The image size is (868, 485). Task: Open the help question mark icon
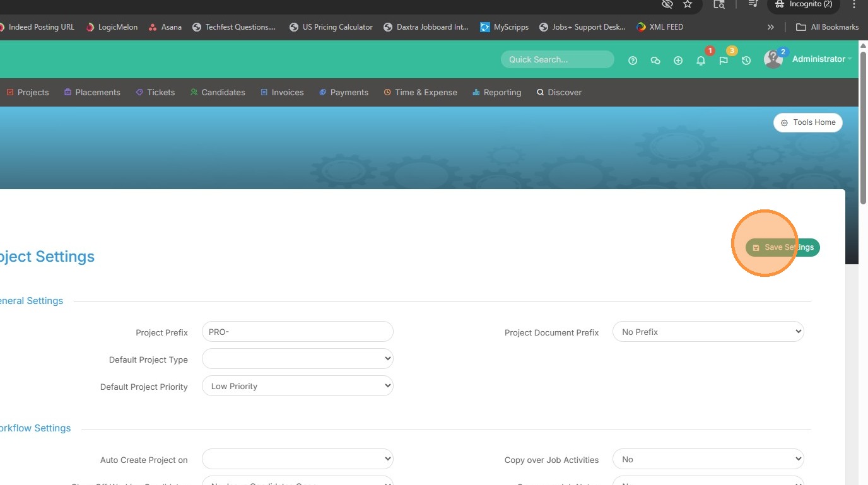[633, 61]
